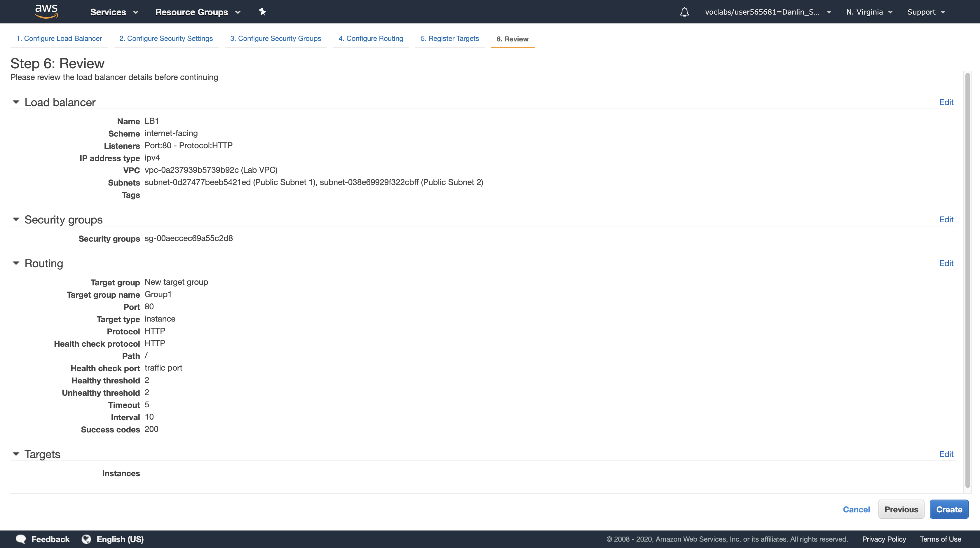
Task: Collapse the Routing section triangle
Action: tap(16, 263)
